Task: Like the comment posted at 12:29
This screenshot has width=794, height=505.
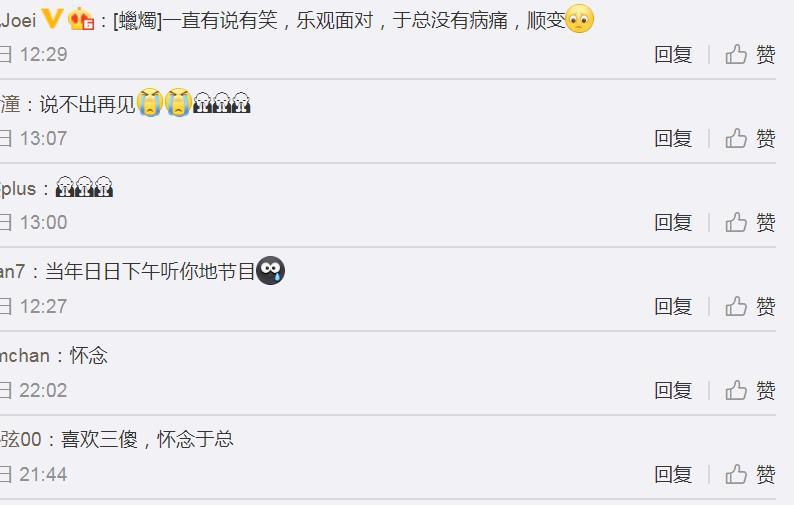Action: coord(750,54)
